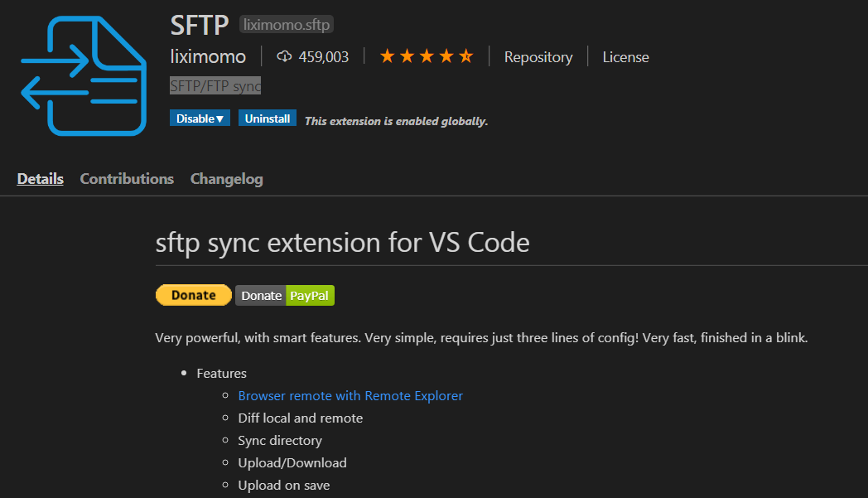Click the SFTP extension logo icon
This screenshot has width=868, height=498.
[x=84, y=75]
